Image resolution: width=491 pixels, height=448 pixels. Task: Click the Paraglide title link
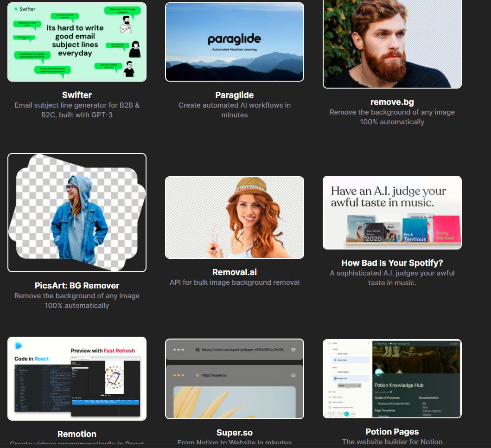(x=234, y=95)
